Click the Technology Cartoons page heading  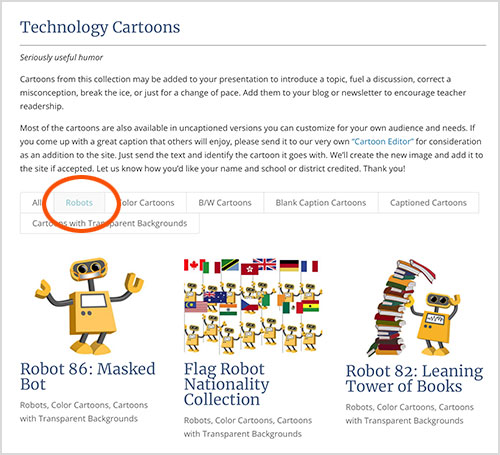click(100, 27)
